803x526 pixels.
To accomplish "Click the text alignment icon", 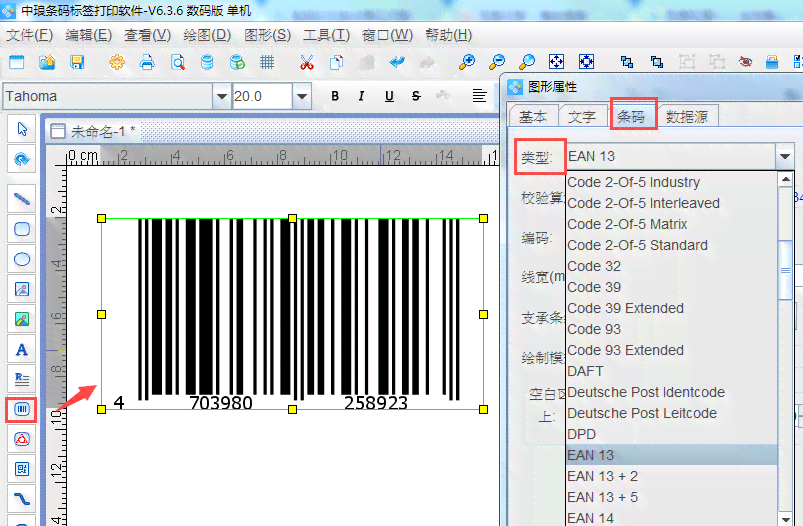I will coord(479,95).
